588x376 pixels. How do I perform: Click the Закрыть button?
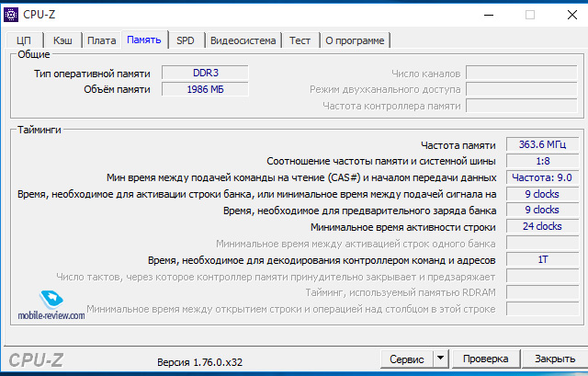click(x=555, y=359)
